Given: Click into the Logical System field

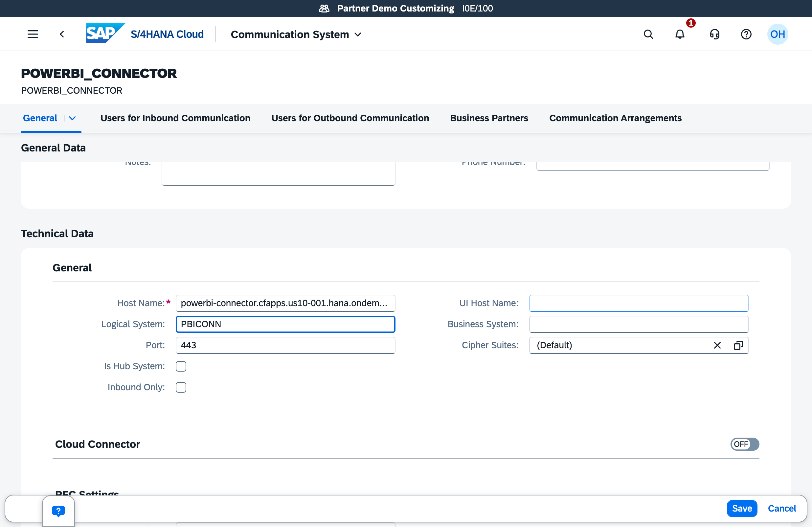Looking at the screenshot, I should 285,324.
